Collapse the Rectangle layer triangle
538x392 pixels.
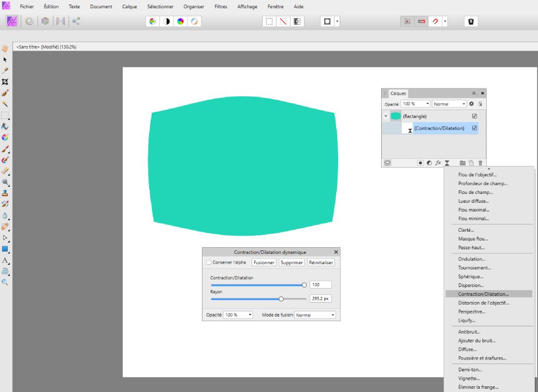(386, 116)
